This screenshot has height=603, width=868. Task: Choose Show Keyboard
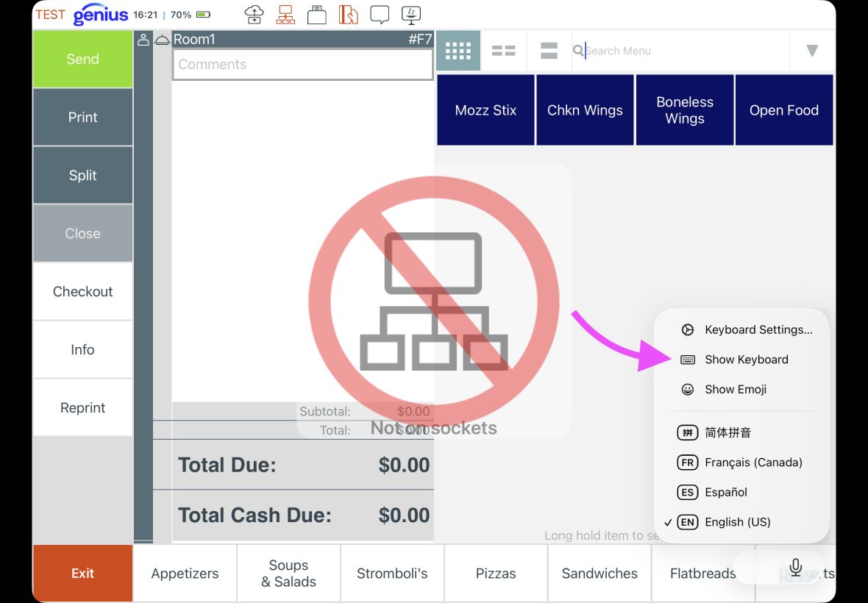click(741, 360)
